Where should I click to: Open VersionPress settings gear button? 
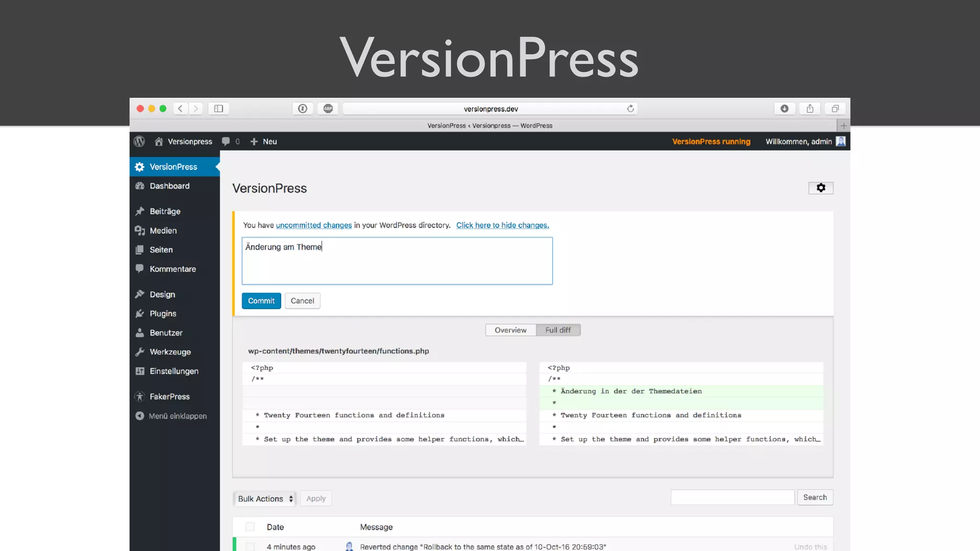[821, 188]
